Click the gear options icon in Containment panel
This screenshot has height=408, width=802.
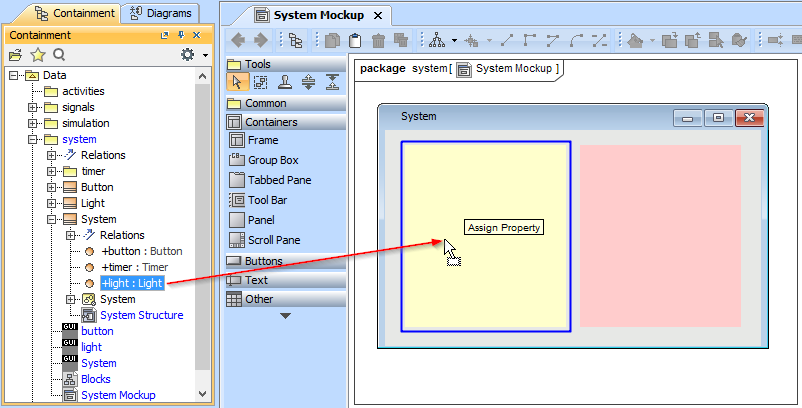tap(188, 54)
